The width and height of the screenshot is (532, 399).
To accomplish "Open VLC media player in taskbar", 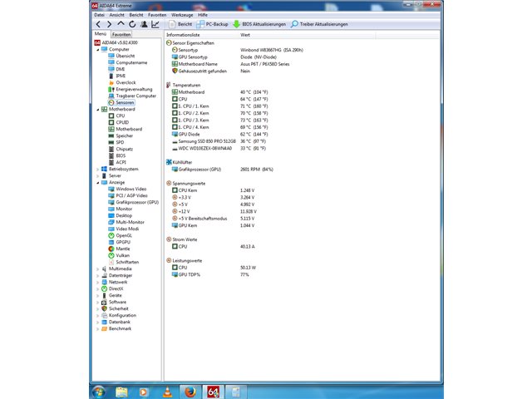I will [167, 392].
